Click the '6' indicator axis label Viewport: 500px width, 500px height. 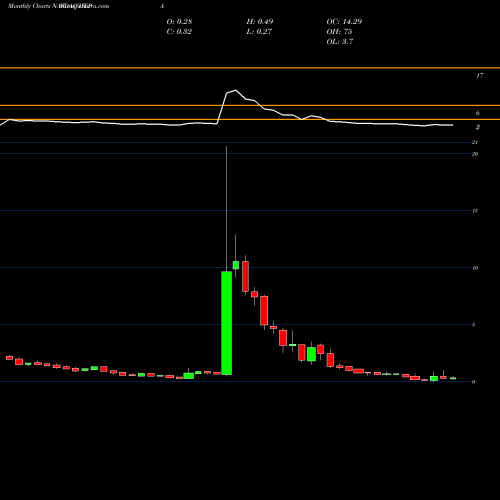point(478,113)
